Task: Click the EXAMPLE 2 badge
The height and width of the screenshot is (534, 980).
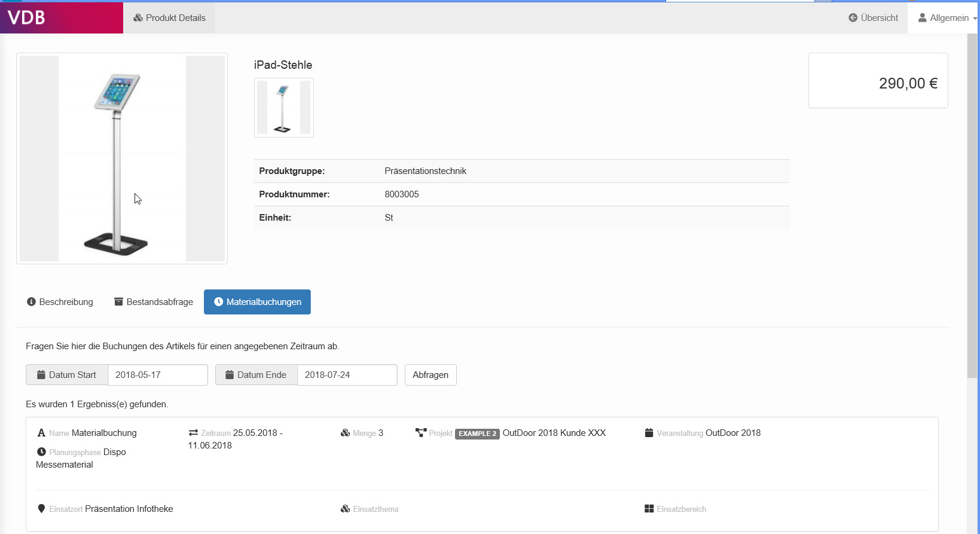Action: 477,434
